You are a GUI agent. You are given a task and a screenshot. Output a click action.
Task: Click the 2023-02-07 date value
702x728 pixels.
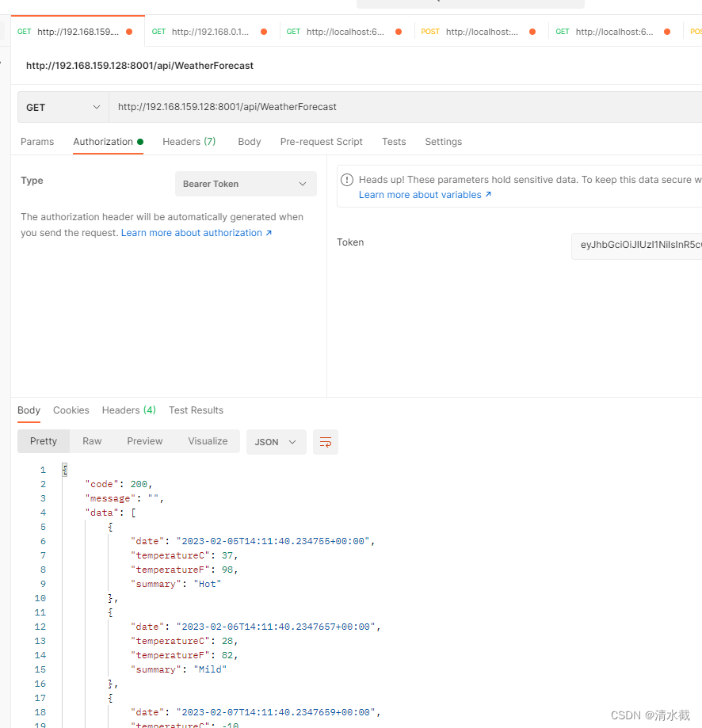click(276, 712)
